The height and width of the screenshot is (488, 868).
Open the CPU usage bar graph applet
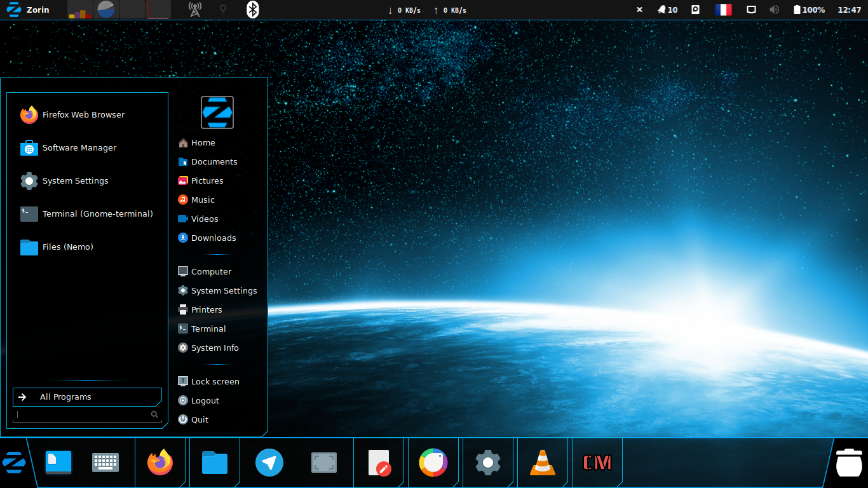[x=80, y=10]
